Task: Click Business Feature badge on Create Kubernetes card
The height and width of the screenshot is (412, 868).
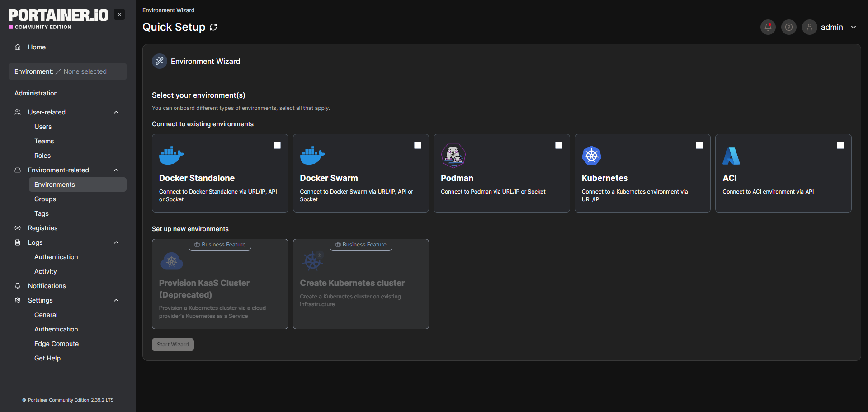Action: point(361,245)
